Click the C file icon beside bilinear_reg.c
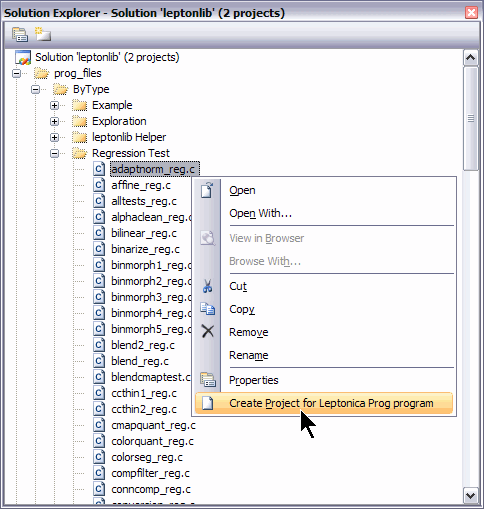This screenshot has width=484, height=509. [99, 233]
